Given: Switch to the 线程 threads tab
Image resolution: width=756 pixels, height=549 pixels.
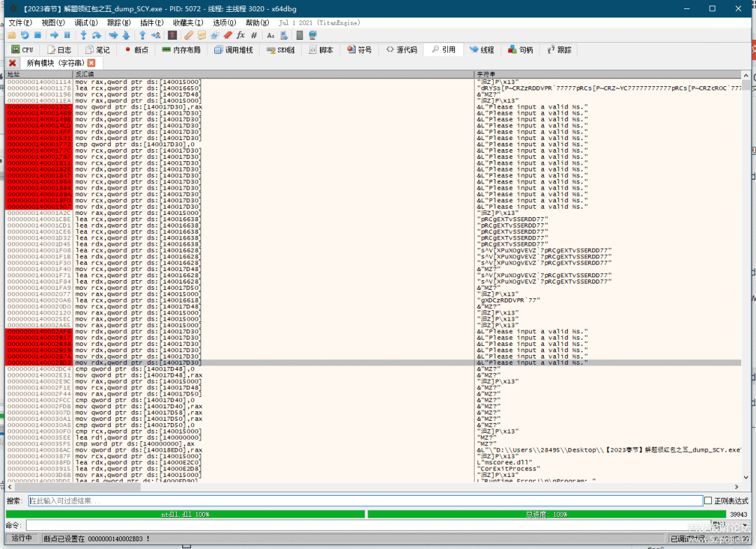Looking at the screenshot, I should 482,50.
